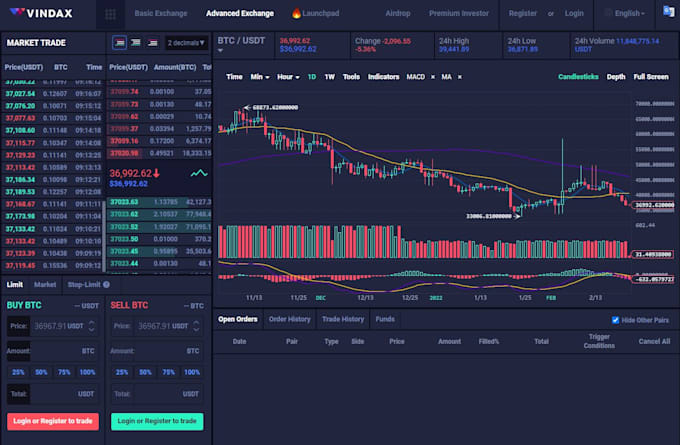This screenshot has width=680, height=445.
Task: Open the Order History tab
Action: (289, 319)
